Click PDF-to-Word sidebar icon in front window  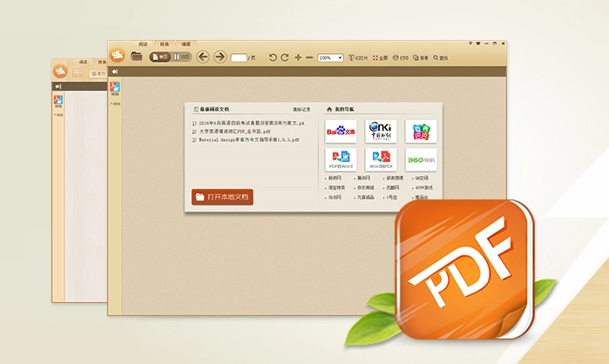(x=115, y=88)
